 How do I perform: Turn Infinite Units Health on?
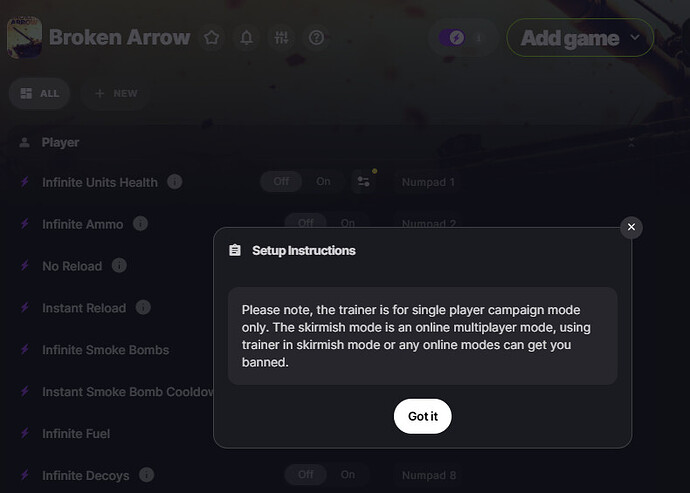click(x=323, y=182)
